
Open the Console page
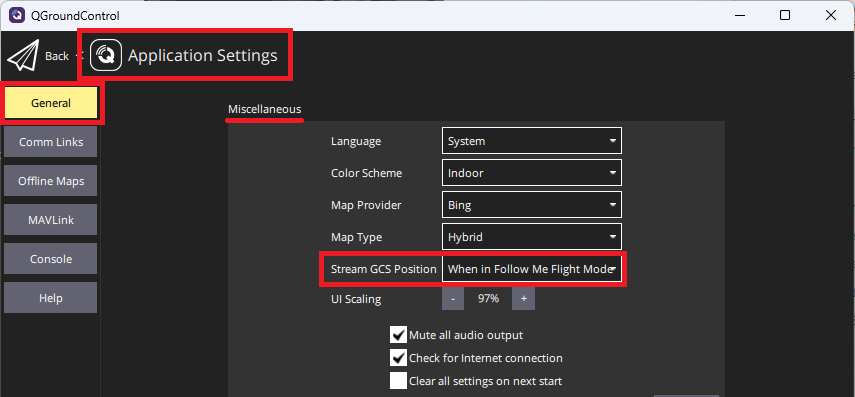pos(51,258)
